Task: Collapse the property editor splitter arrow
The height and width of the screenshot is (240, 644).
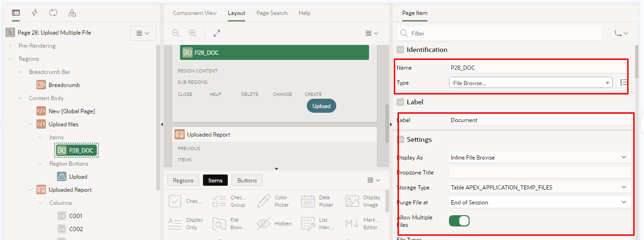Action: (391, 124)
